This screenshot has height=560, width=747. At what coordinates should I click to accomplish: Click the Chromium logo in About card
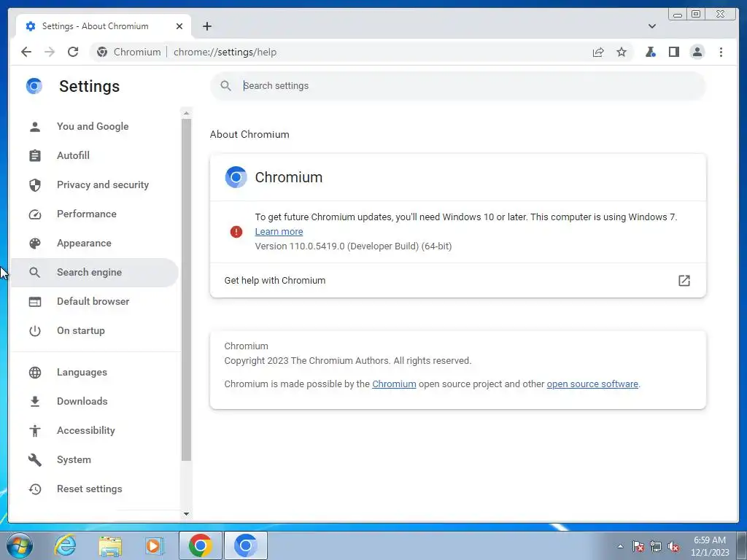pos(236,177)
